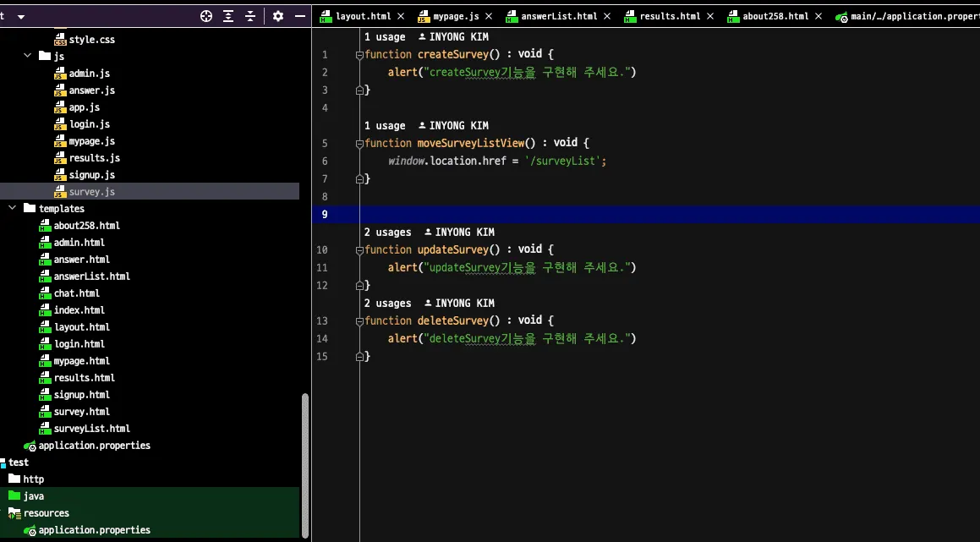The height and width of the screenshot is (542, 980).
Task: Collapse the templates folder
Action: [13, 209]
